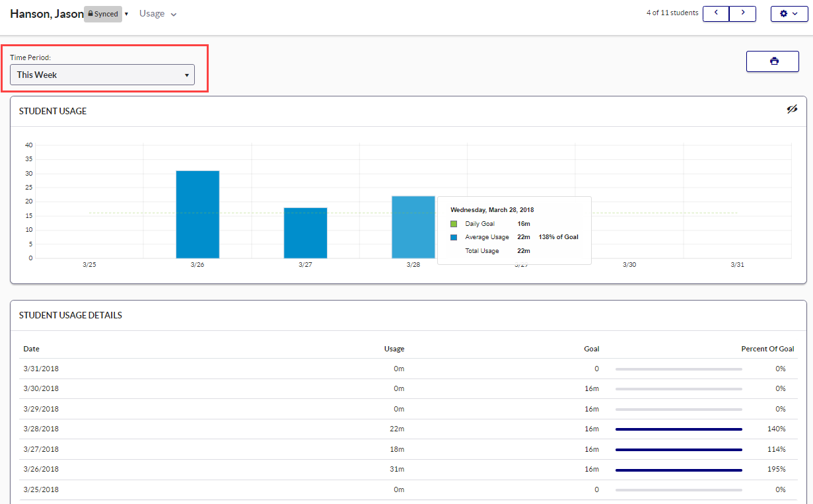Click the Date column header

[31, 349]
